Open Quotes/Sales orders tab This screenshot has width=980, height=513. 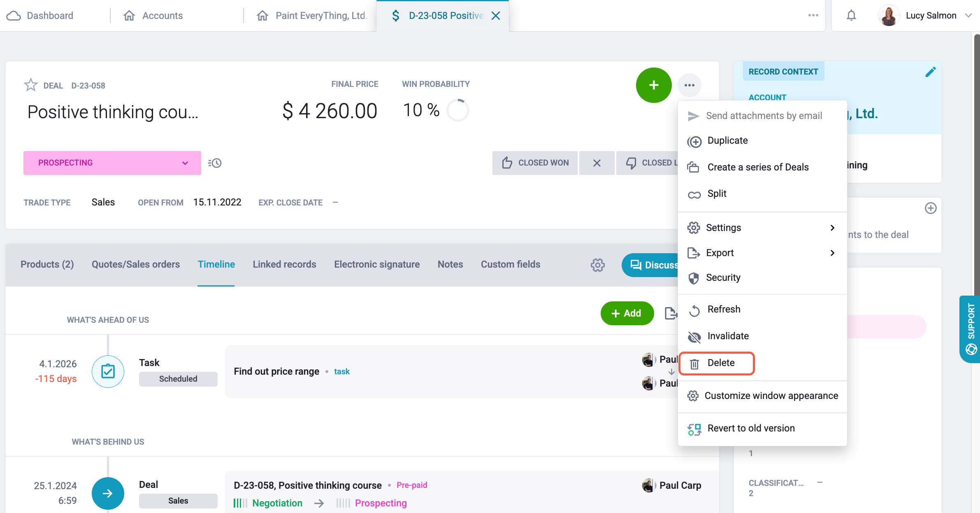point(136,264)
